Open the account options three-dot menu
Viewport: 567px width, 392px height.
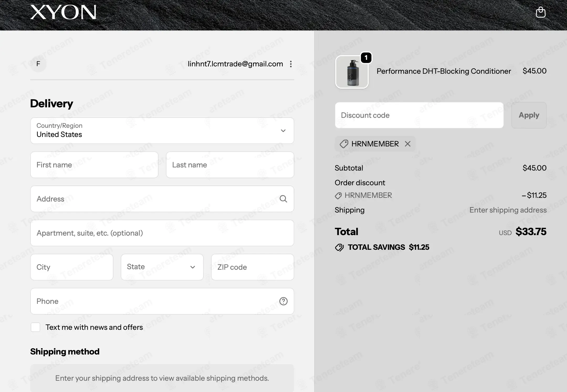pos(291,64)
